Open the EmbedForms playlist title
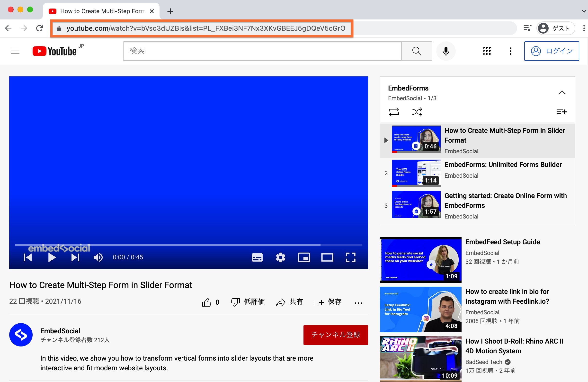 408,88
